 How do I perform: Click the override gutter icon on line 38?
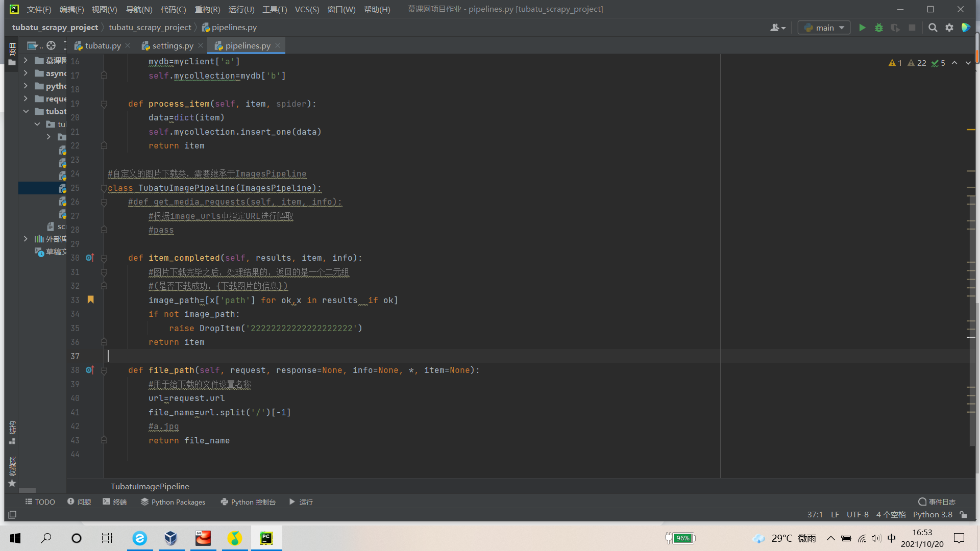[90, 370]
